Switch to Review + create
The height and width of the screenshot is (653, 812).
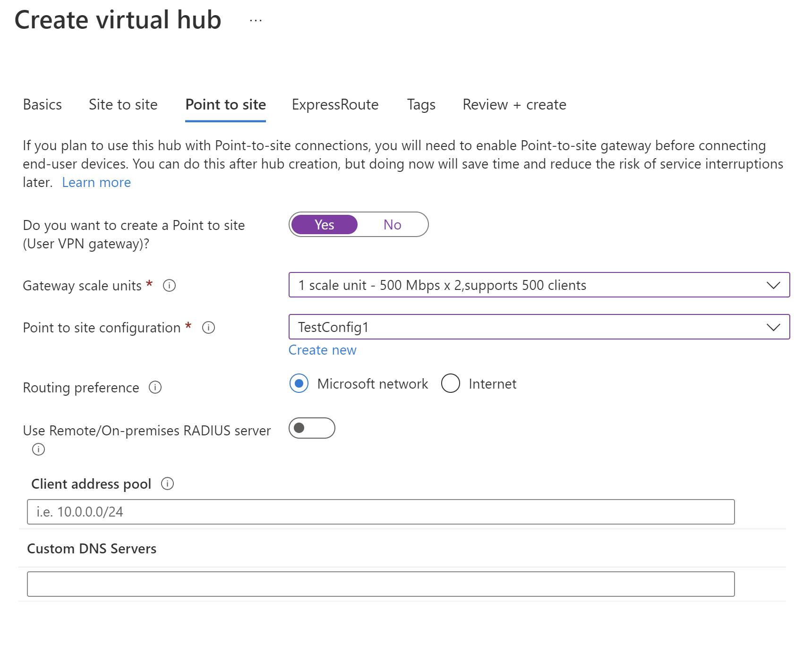click(x=514, y=104)
